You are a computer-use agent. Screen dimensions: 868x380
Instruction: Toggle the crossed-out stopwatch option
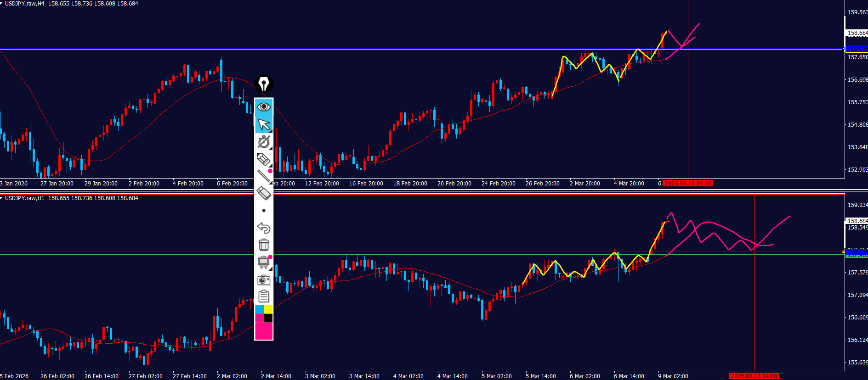click(x=263, y=142)
